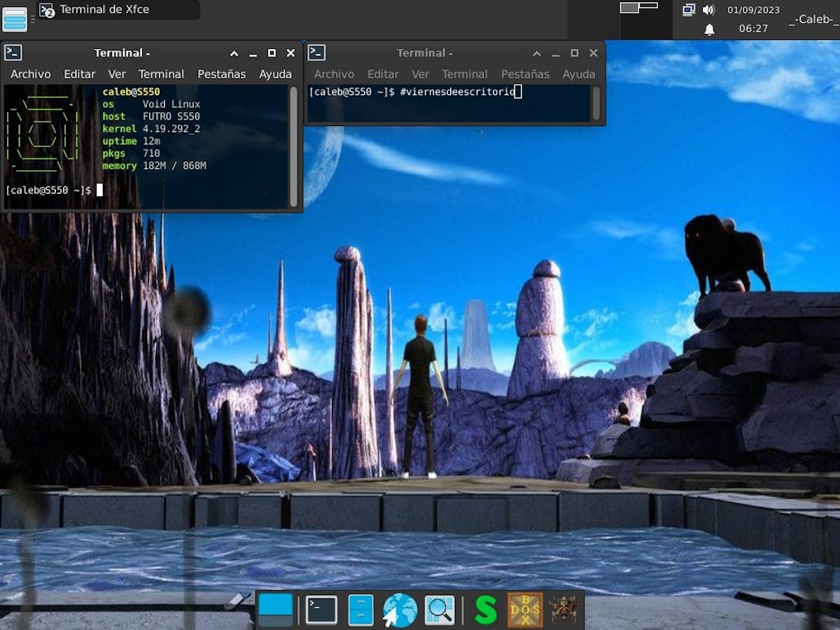Click the 06:27 clock in the panel
840x630 pixels.
click(753, 29)
